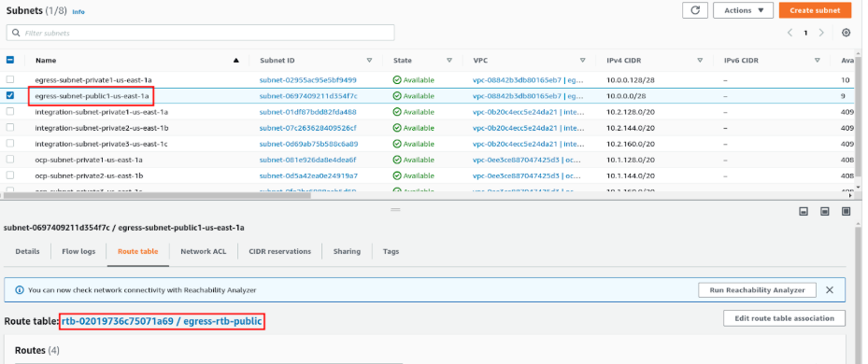Image resolution: width=868 pixels, height=364 pixels.
Task: Go to previous page arrow
Action: [x=790, y=33]
